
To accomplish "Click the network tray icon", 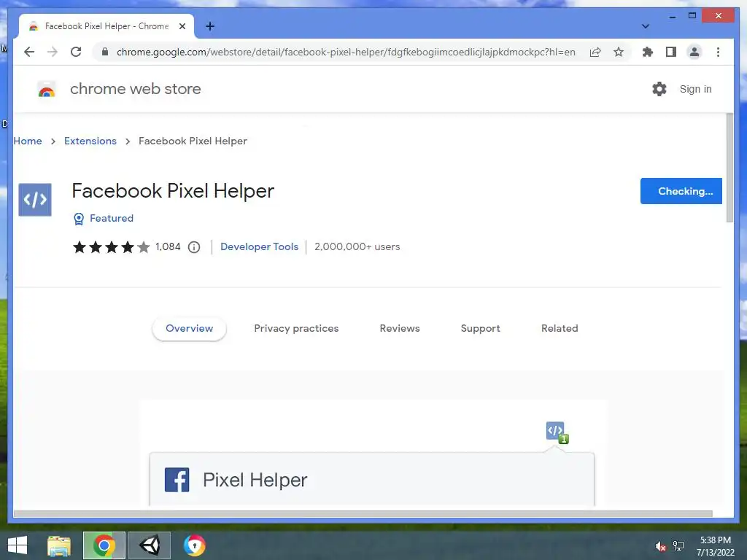I will click(678, 546).
